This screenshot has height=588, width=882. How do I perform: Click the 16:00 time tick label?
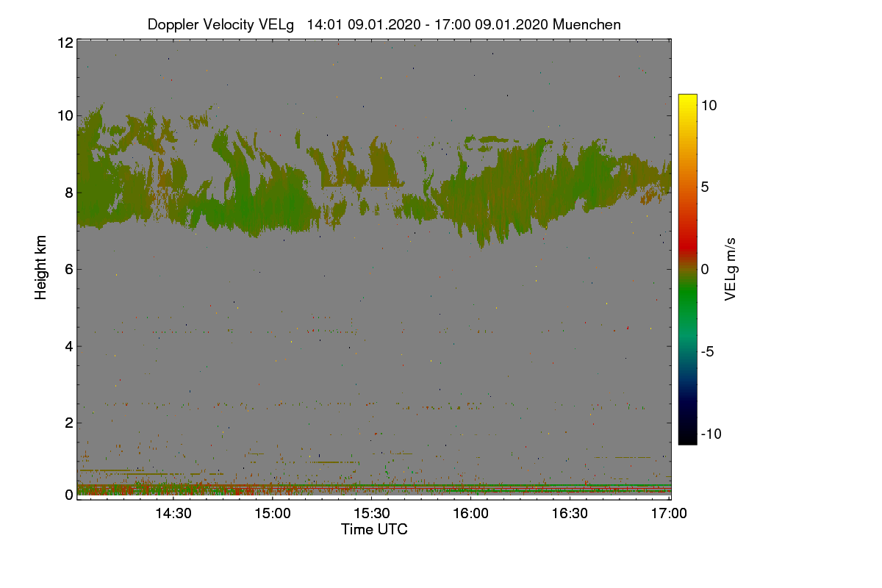[x=470, y=513]
